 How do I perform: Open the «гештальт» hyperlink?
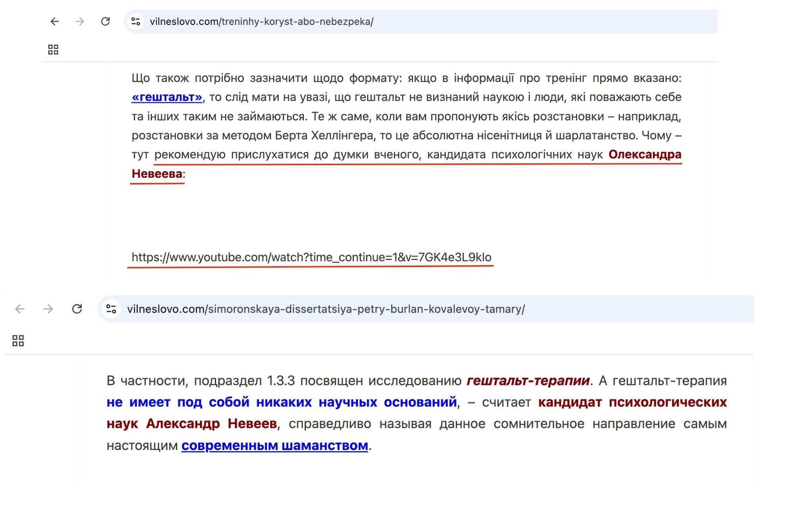coord(167,97)
